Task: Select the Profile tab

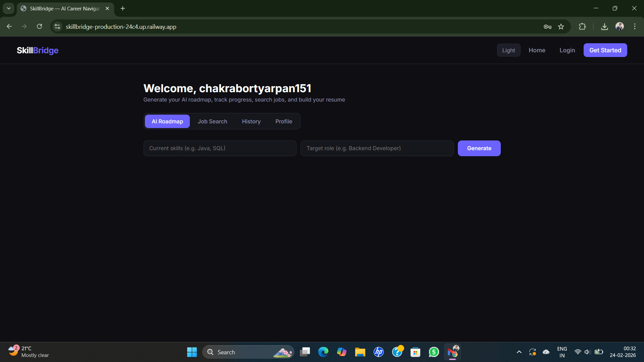Action: 283,121
